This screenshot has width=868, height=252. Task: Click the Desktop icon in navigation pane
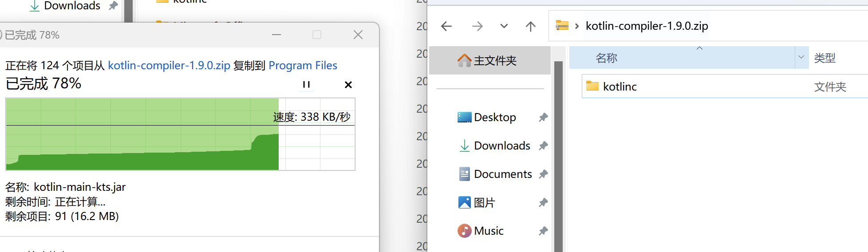click(464, 117)
